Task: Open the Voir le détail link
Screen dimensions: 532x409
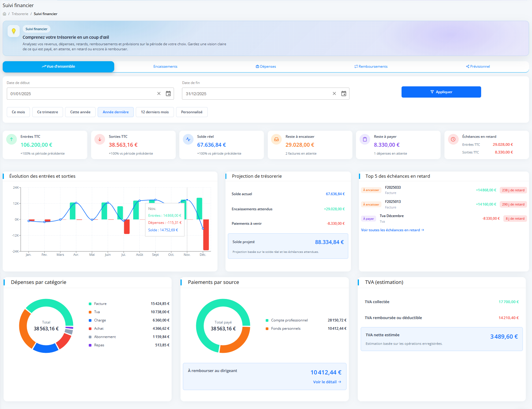Action: pyautogui.click(x=327, y=382)
